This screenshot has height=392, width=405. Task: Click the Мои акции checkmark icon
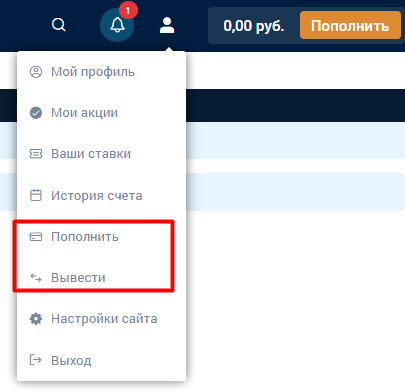[x=36, y=113]
